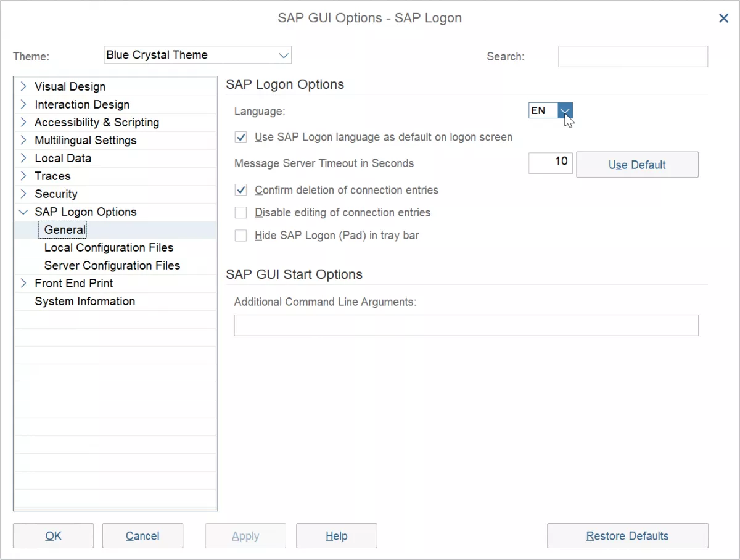Enable Disable editing of connection entries

[x=241, y=213]
